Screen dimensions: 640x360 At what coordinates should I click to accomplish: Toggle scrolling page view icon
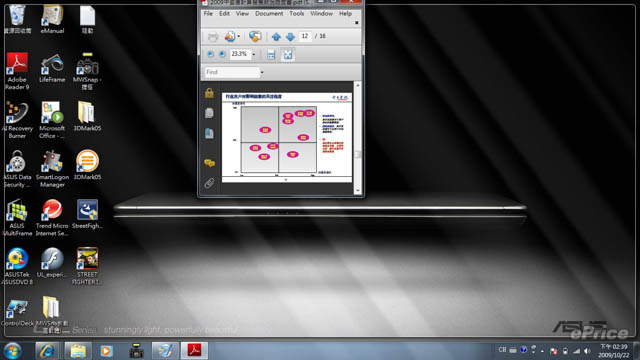coord(271,54)
